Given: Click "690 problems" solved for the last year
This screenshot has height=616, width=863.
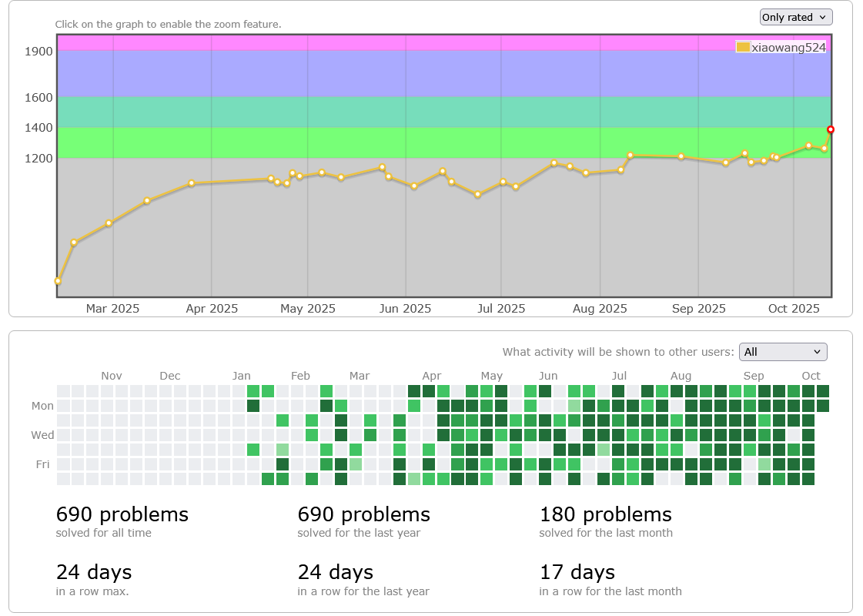Looking at the screenshot, I should (x=364, y=514).
